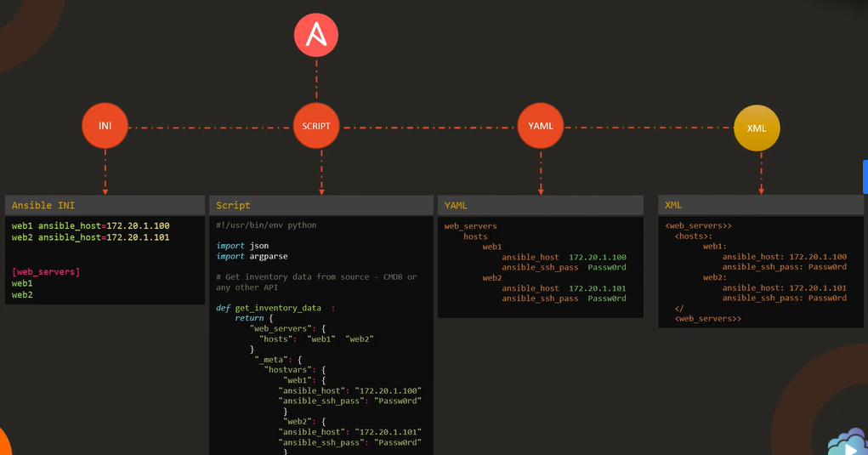Click the opening <web_servers>> tag in XML

click(x=699, y=226)
